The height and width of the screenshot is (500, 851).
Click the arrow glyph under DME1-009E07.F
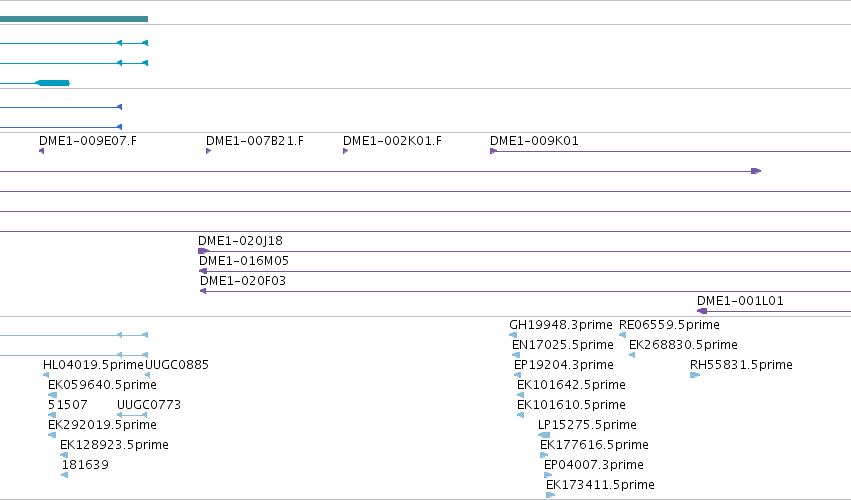coord(41,151)
